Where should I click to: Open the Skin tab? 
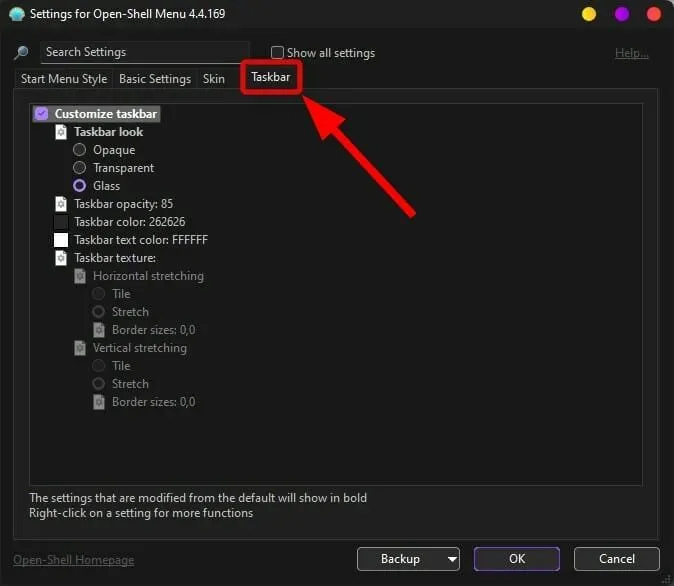point(214,79)
